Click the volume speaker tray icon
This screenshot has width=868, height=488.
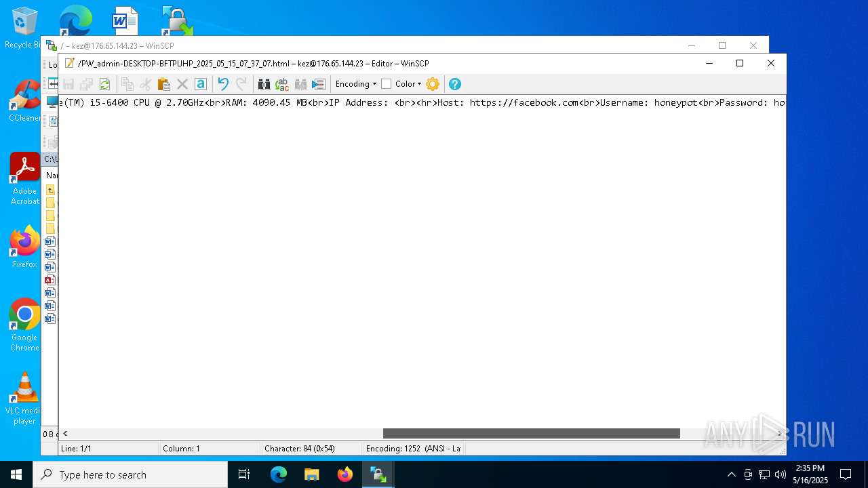(x=781, y=474)
